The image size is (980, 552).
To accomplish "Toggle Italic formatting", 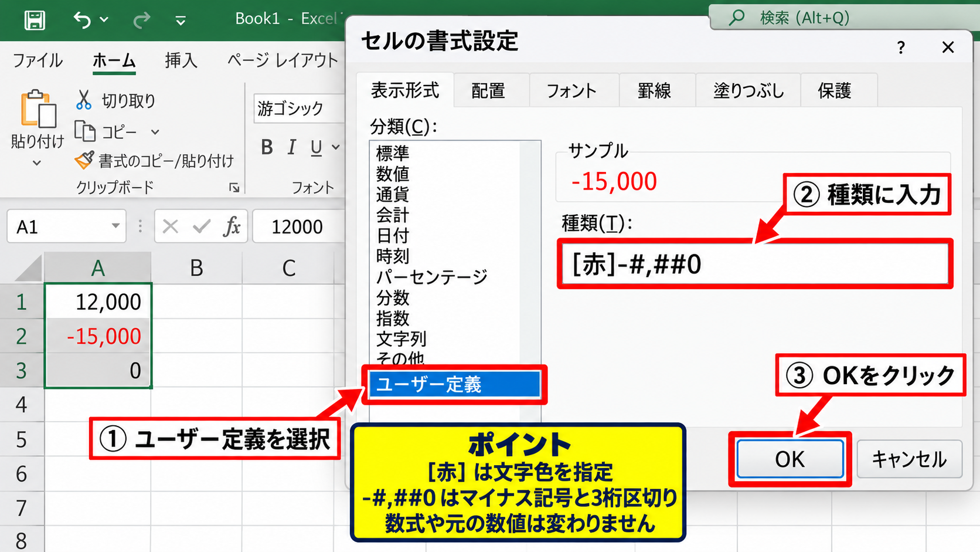I will 291,147.
